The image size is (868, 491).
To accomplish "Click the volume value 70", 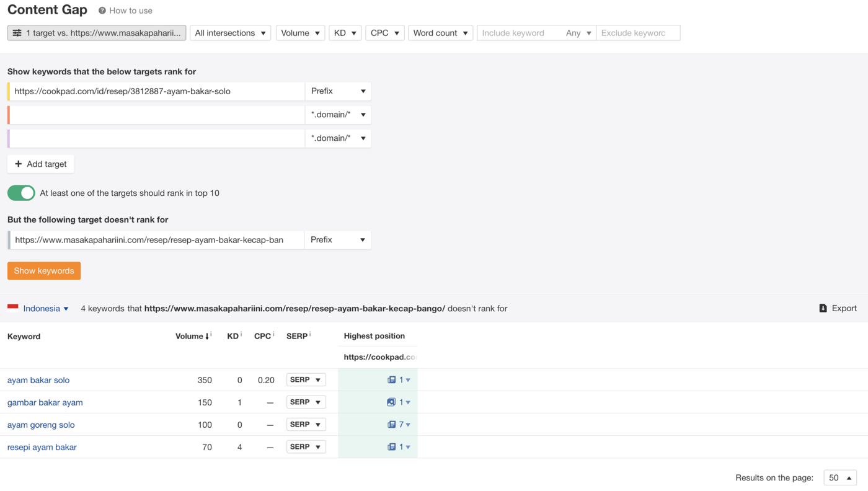I will pyautogui.click(x=207, y=447).
